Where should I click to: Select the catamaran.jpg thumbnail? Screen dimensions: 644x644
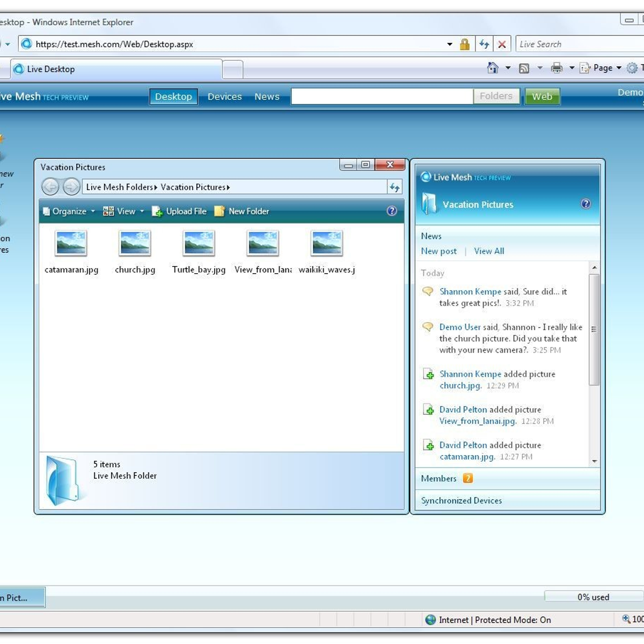[71, 243]
